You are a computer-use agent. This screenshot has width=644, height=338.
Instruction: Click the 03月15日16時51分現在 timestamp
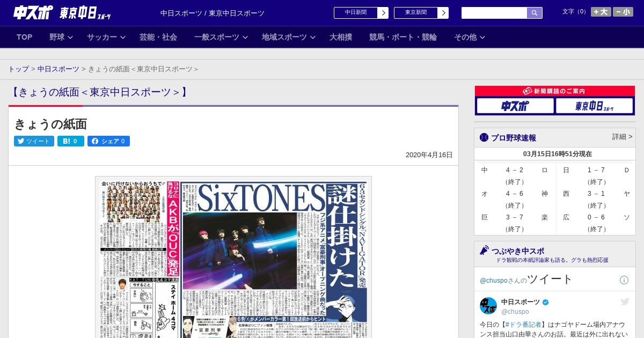coord(558,154)
